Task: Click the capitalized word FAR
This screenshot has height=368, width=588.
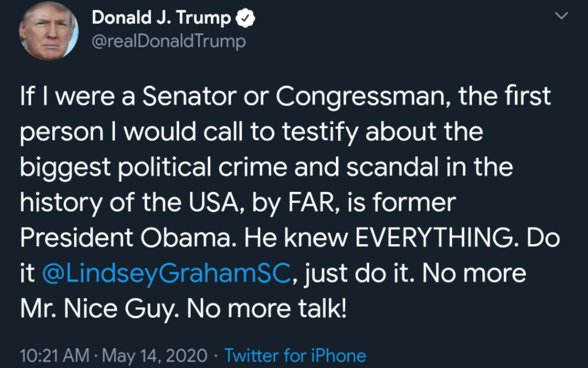Action: pyautogui.click(x=310, y=203)
